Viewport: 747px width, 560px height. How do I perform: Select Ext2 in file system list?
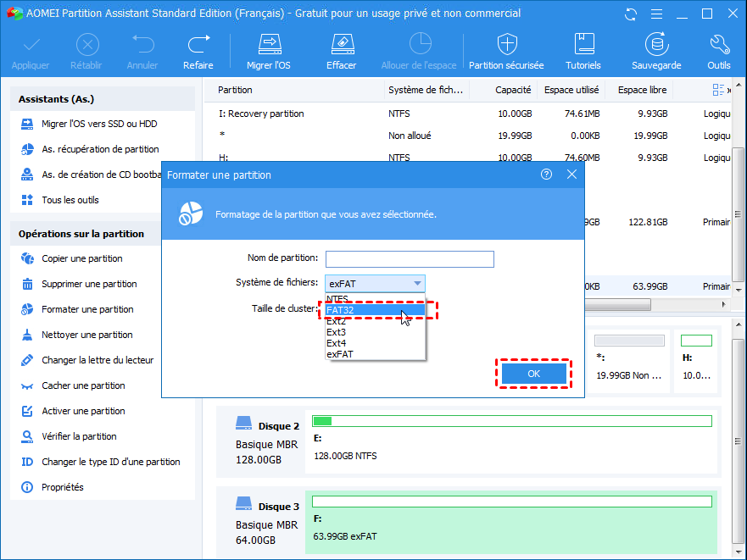pyautogui.click(x=375, y=321)
